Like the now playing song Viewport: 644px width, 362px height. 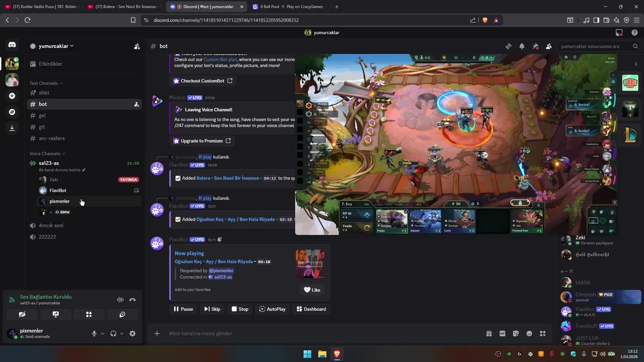click(x=312, y=290)
